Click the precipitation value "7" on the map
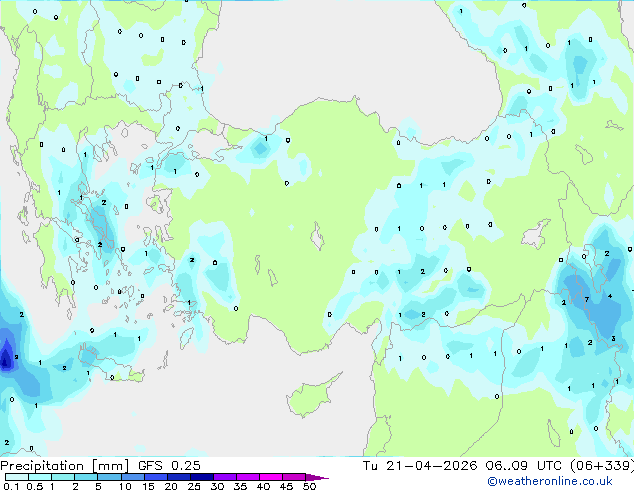The image size is (634, 490). (587, 300)
